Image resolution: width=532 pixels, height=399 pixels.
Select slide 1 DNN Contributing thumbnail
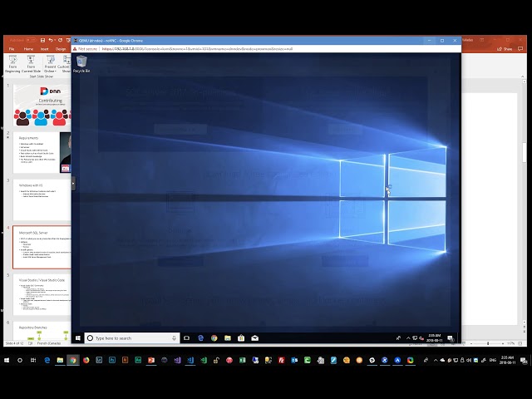click(x=42, y=106)
